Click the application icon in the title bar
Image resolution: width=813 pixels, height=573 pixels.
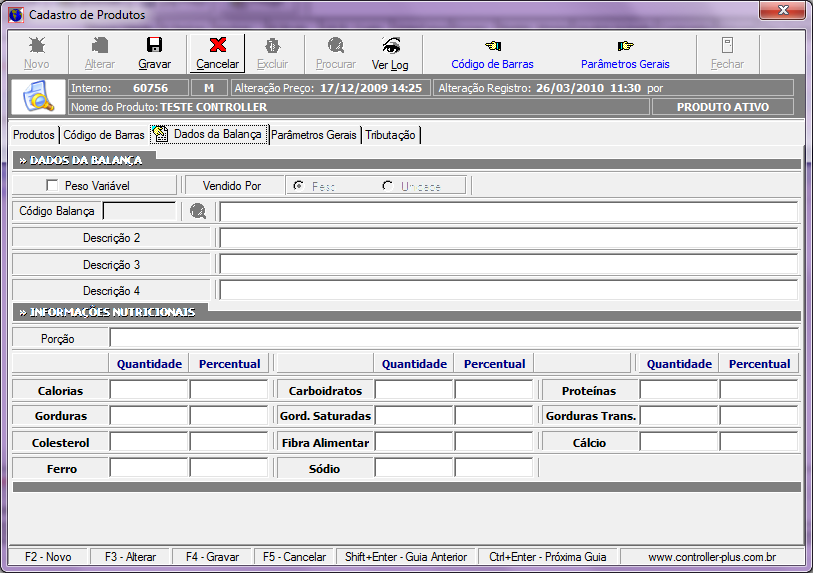click(16, 15)
